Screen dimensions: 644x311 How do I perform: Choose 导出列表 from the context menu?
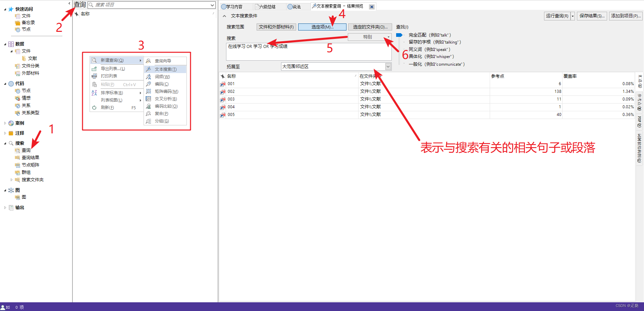click(x=116, y=69)
